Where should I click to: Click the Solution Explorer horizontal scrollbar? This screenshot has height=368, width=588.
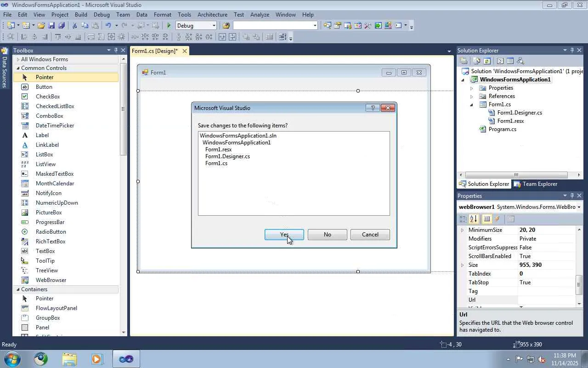[x=516, y=175]
